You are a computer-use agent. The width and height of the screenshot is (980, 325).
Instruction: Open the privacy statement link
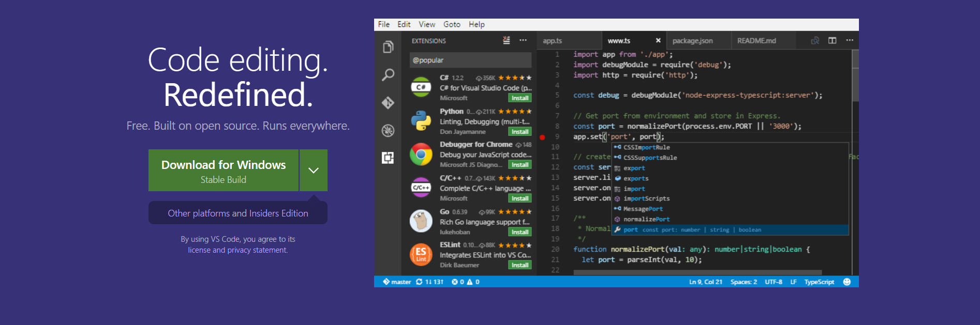point(257,250)
